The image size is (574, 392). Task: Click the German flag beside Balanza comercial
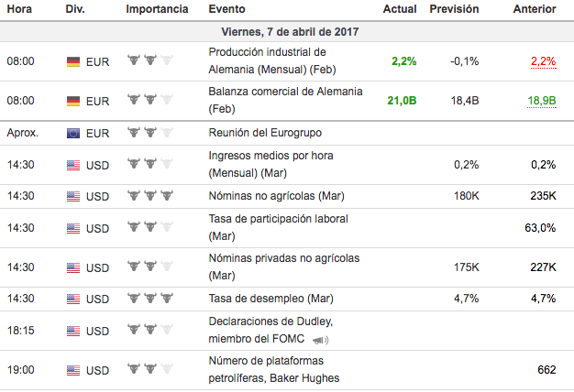[x=73, y=99]
